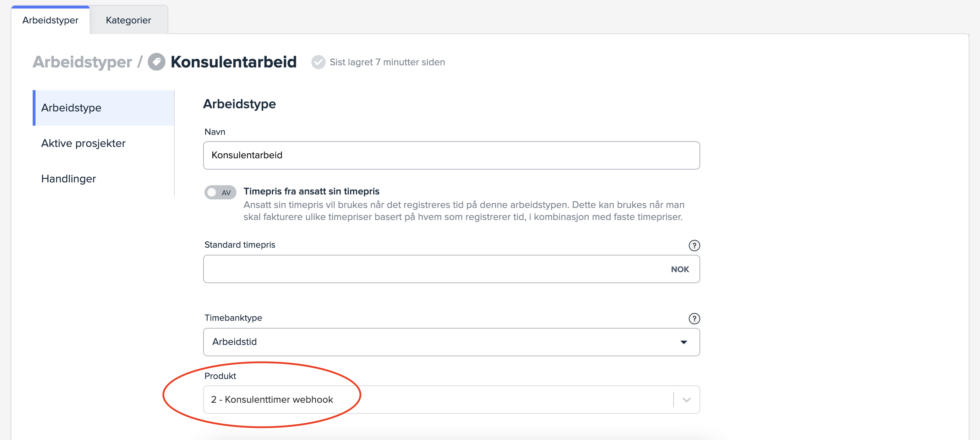Select Arbeidstype in the sidebar
This screenshot has height=440, width=980.
tap(71, 108)
